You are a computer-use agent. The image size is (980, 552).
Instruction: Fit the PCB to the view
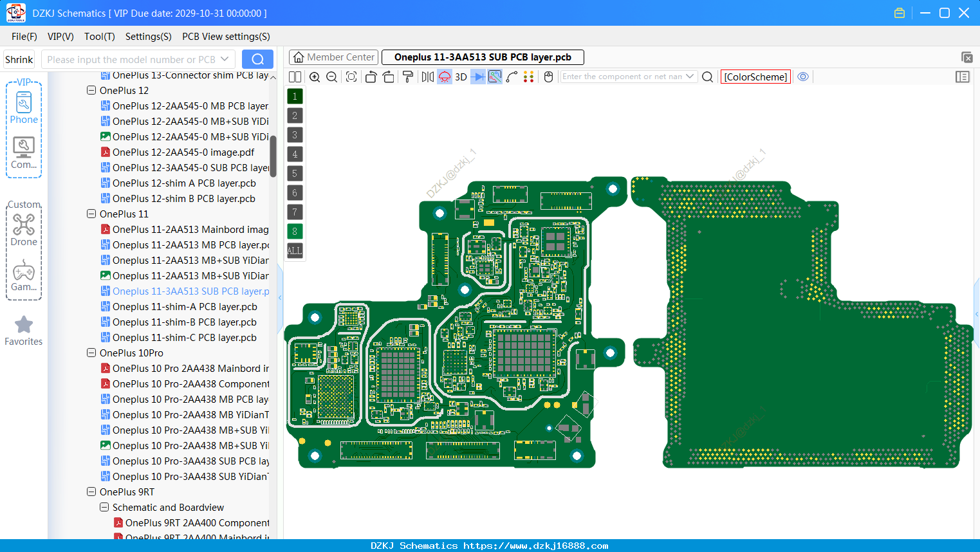351,77
